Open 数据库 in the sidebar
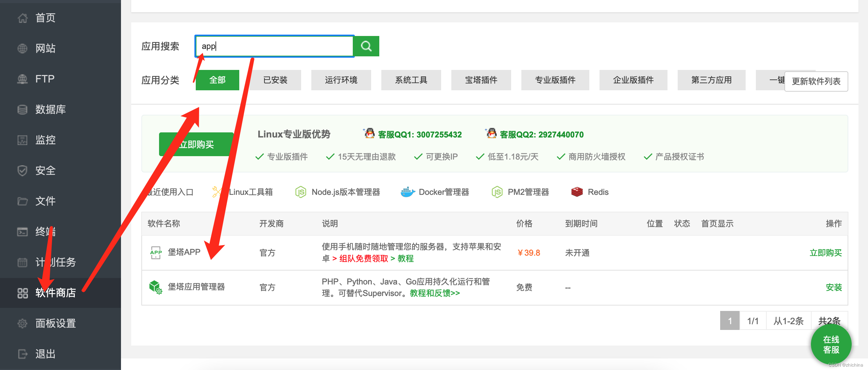The height and width of the screenshot is (370, 868). (x=50, y=109)
